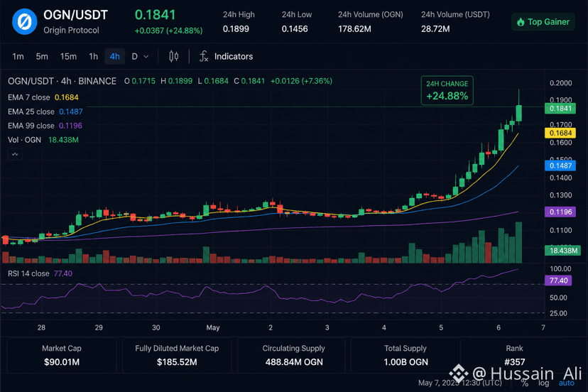
Task: Select the 5m timeframe
Action: (x=42, y=57)
